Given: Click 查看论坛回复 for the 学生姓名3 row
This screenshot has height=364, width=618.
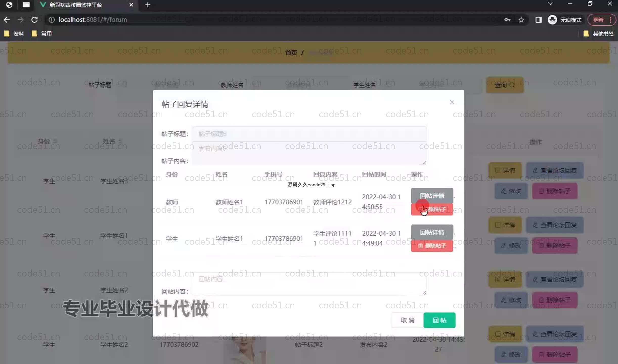Looking at the screenshot, I should 555,170.
